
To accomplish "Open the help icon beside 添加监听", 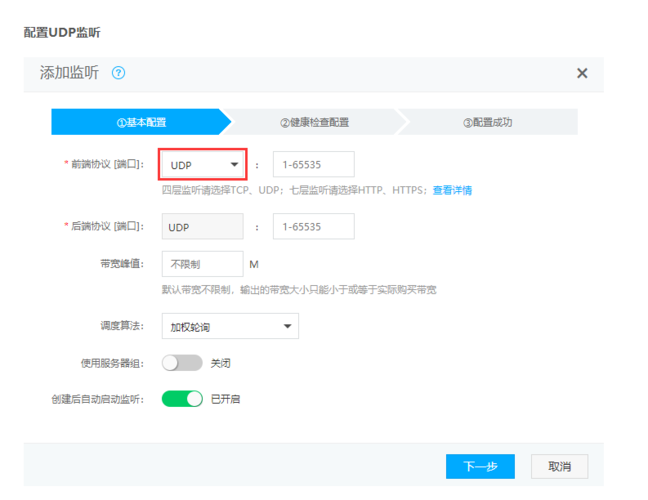I will click(x=118, y=73).
